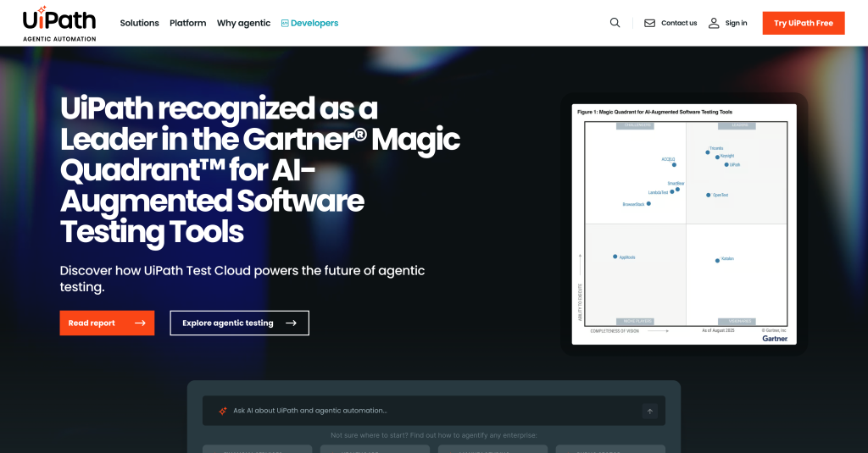Open the Sign in link
The height and width of the screenshot is (453, 868).
(x=736, y=23)
